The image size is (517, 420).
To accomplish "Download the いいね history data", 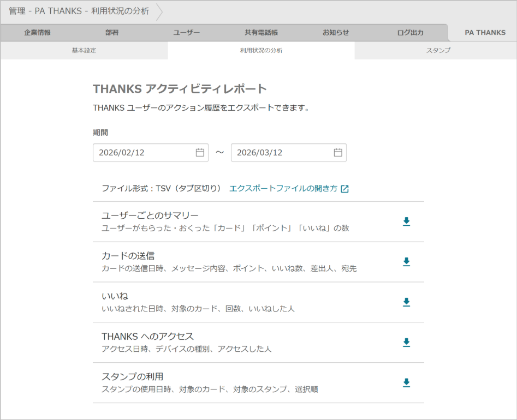I will click(x=406, y=302).
